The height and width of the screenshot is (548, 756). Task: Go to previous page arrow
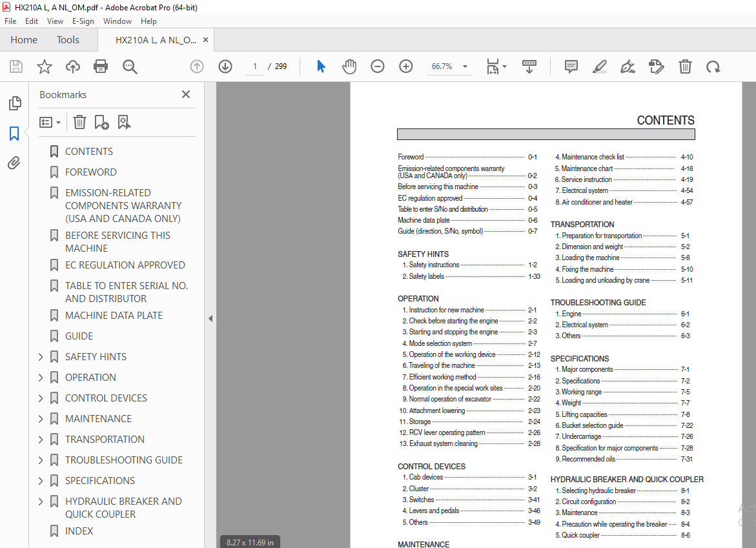click(x=197, y=66)
